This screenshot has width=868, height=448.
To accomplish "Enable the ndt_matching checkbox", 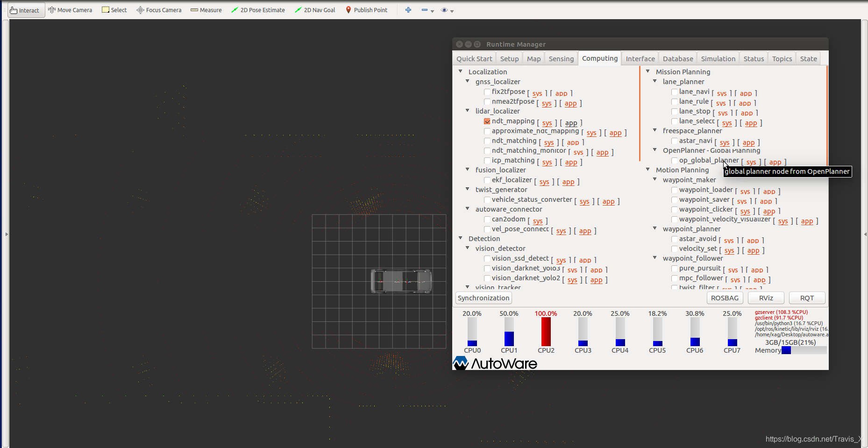I will [x=487, y=141].
